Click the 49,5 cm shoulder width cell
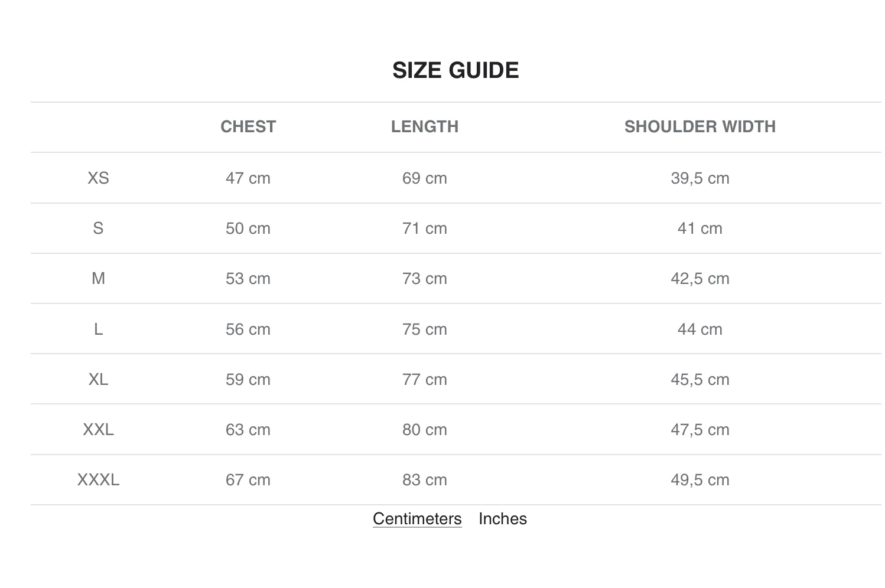The image size is (885, 588). point(700,479)
